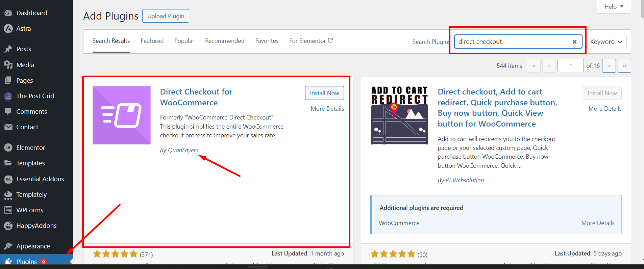
Task: Click the Comments bubble icon
Action: (x=8, y=112)
